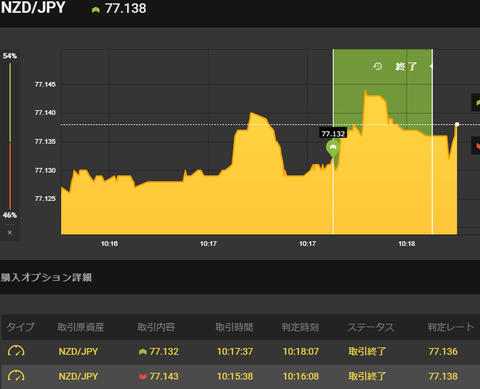
Task: Click the red LOW button at chart edge
Action: point(476,146)
